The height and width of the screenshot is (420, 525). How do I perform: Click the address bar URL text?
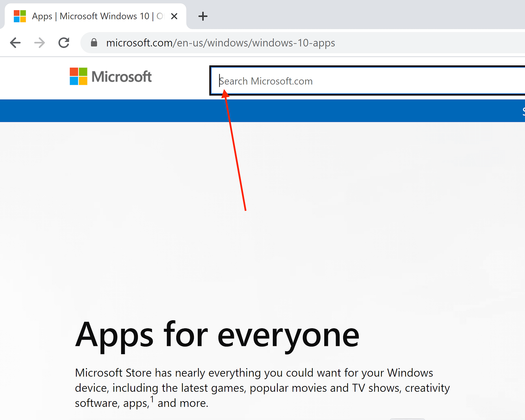click(x=220, y=43)
